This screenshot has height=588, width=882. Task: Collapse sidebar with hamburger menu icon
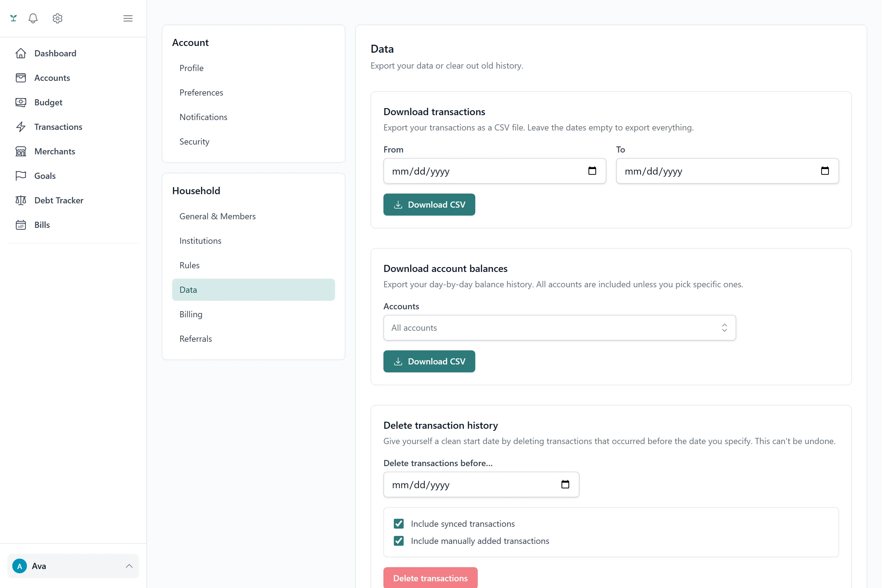coord(128,18)
